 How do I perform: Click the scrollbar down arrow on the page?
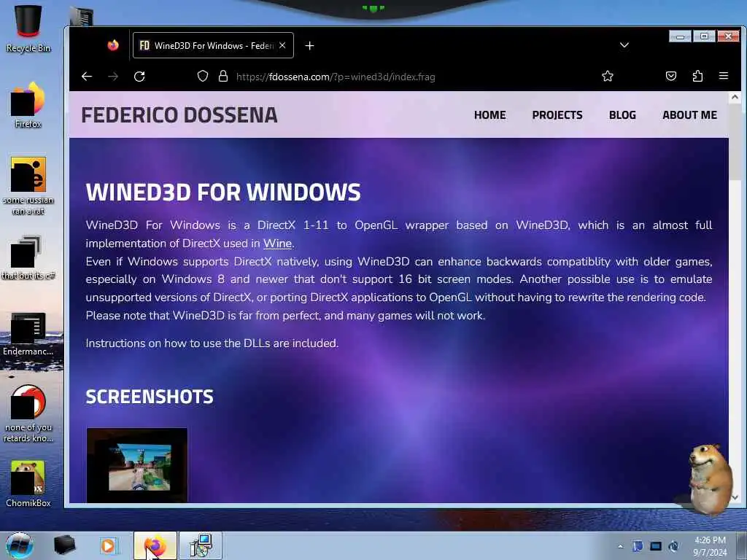coord(734,497)
